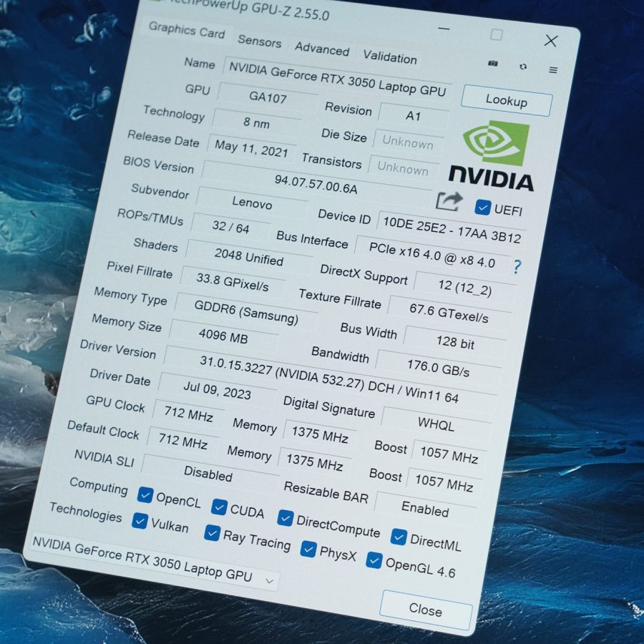Click the Subvendor value Lenovo

point(252,203)
